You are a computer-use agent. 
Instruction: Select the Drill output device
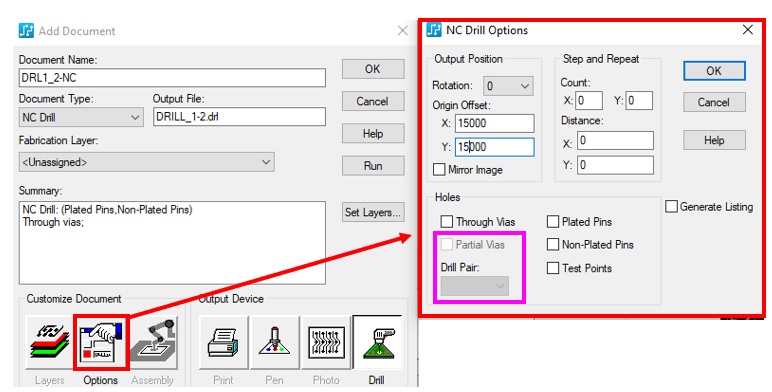(378, 342)
